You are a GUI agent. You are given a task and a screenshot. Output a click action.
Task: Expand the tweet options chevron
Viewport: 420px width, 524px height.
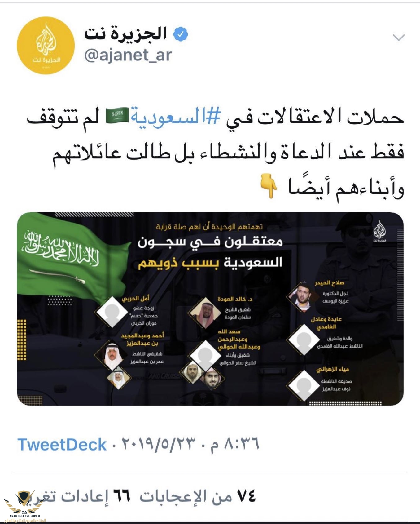pyautogui.click(x=399, y=38)
